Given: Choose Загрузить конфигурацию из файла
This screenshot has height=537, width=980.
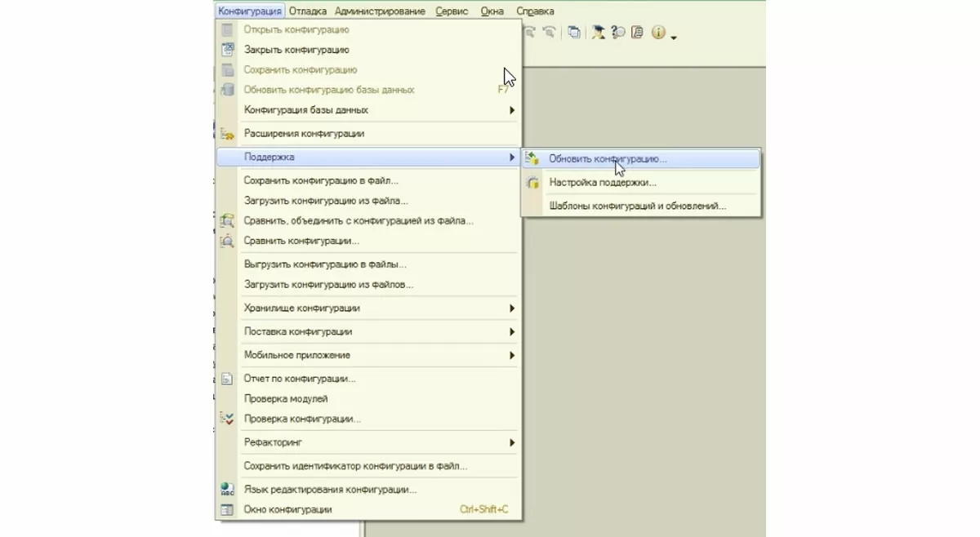Looking at the screenshot, I should point(367,201).
